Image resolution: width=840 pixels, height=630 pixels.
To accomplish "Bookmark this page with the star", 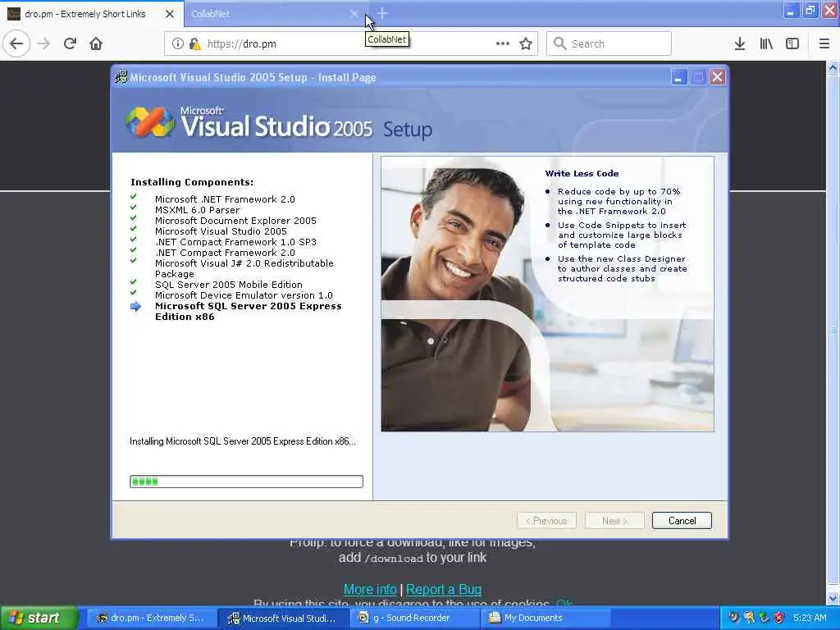I will 526,43.
